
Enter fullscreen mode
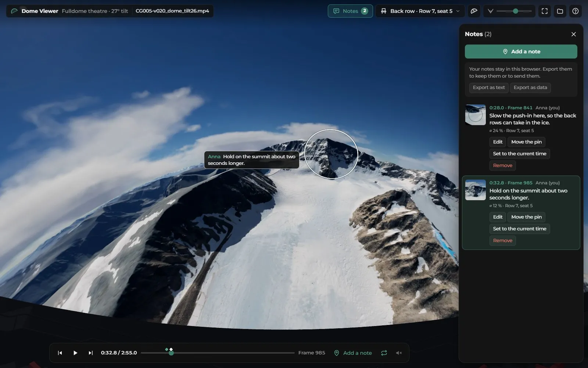(545, 11)
